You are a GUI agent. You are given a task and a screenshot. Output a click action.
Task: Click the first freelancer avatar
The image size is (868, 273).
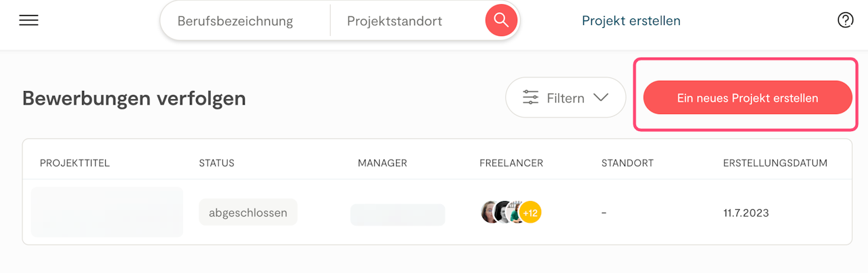tap(490, 213)
